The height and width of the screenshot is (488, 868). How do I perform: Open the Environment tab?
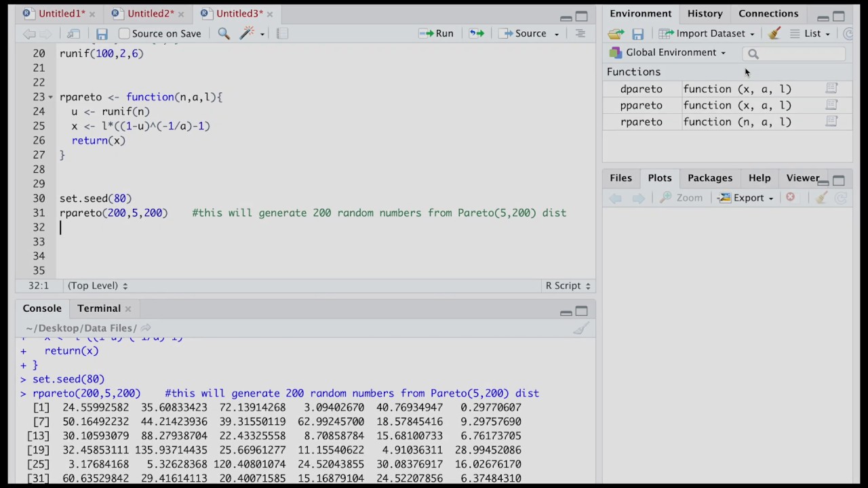click(x=641, y=14)
